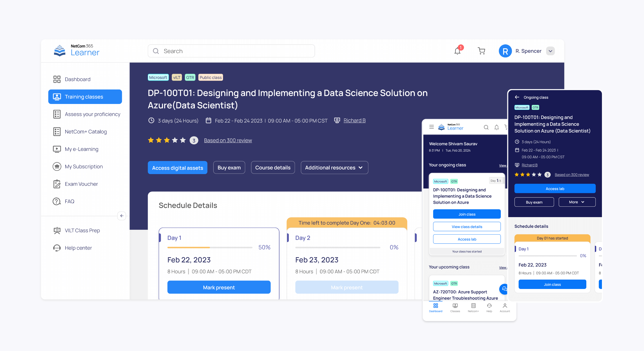Tap the Classes tab in mobile bottom bar

click(x=455, y=308)
